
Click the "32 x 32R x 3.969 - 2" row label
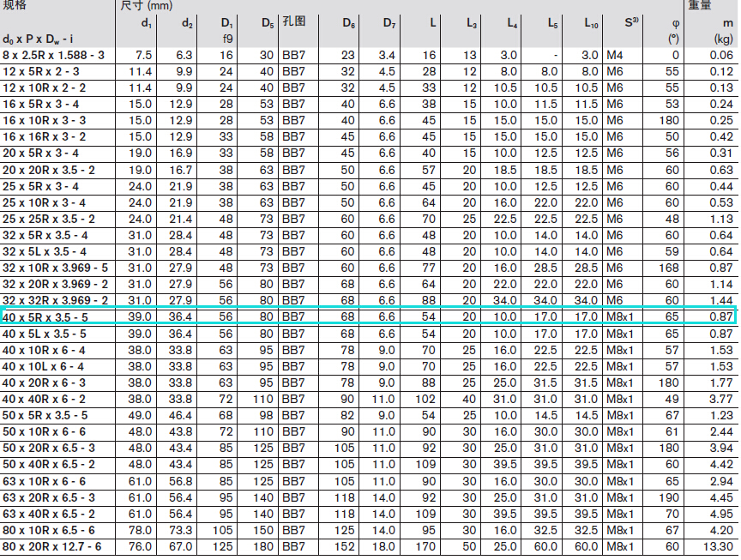55,300
